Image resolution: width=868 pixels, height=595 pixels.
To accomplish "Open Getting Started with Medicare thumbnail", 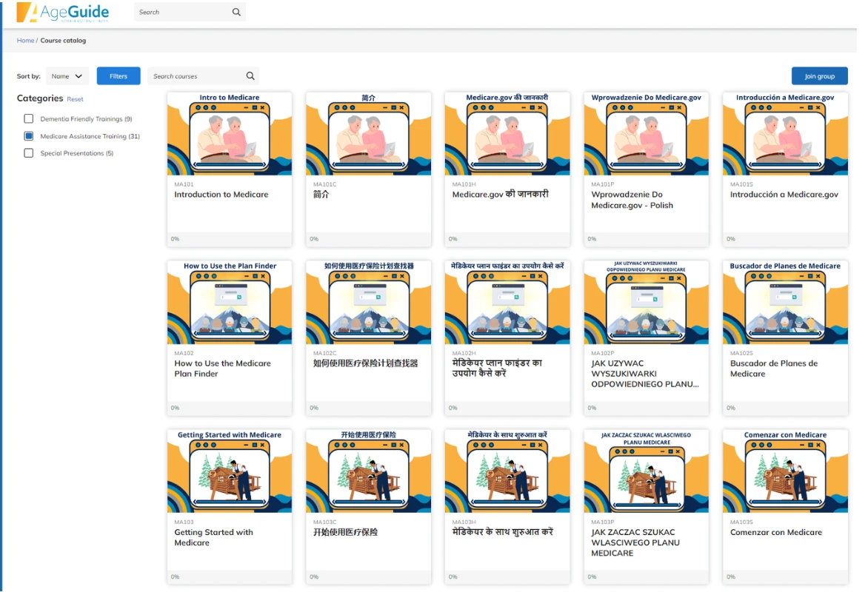I will [x=230, y=471].
